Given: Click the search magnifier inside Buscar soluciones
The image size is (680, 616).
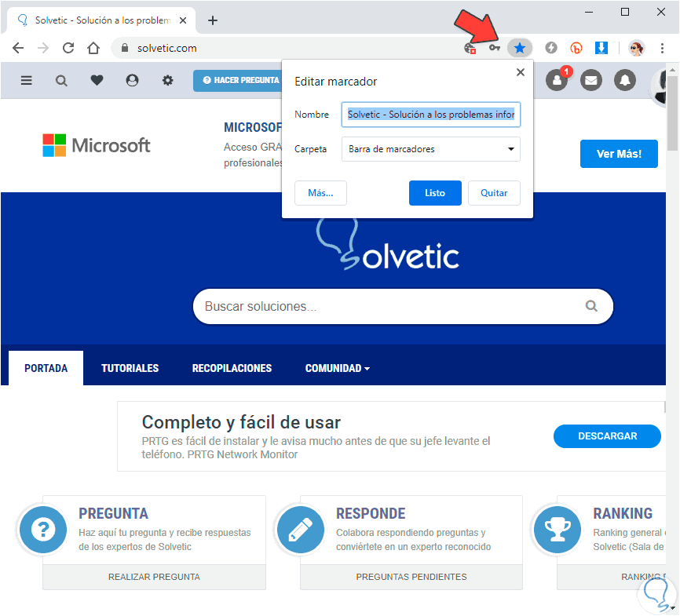Looking at the screenshot, I should pos(591,306).
